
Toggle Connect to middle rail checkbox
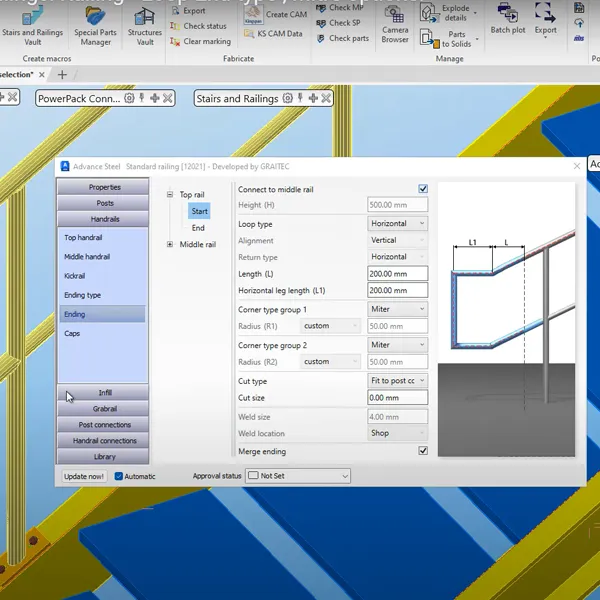[x=423, y=189]
